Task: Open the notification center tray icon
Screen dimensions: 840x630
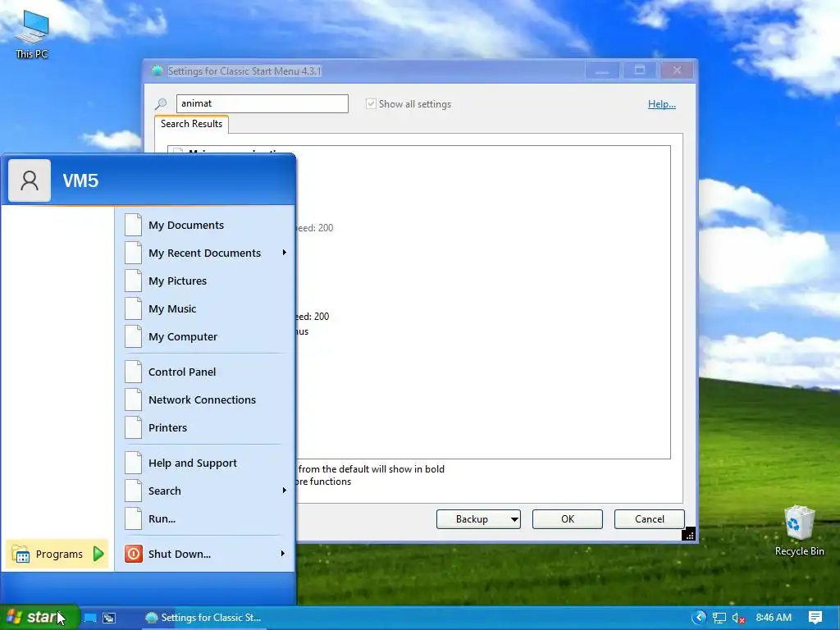Action: tap(815, 617)
